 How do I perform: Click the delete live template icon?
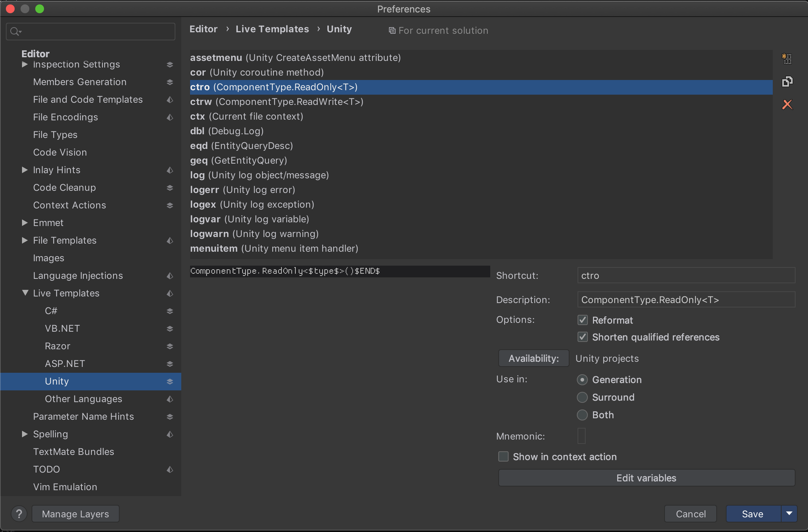(787, 104)
